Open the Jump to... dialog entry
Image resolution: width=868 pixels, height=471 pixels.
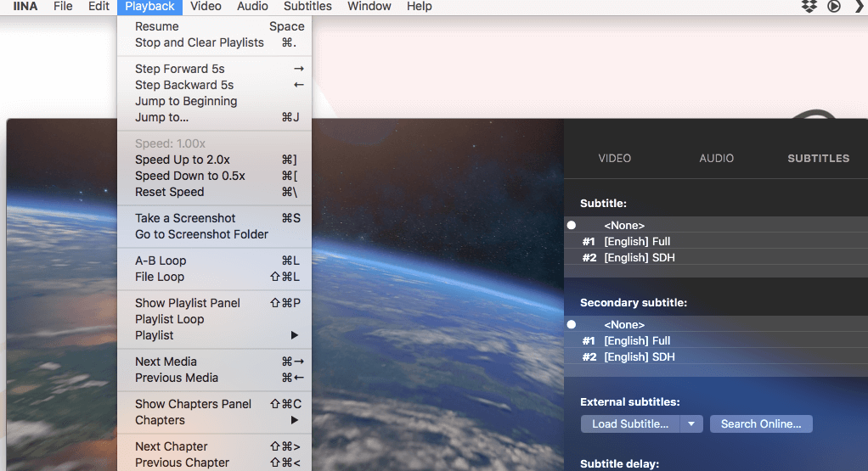click(x=214, y=117)
